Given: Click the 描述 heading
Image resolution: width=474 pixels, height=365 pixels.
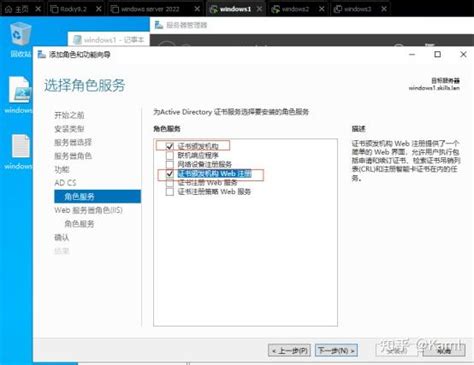Looking at the screenshot, I should 359,129.
